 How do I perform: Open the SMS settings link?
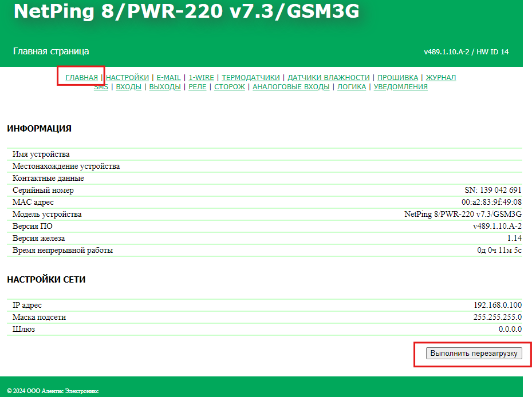(101, 87)
